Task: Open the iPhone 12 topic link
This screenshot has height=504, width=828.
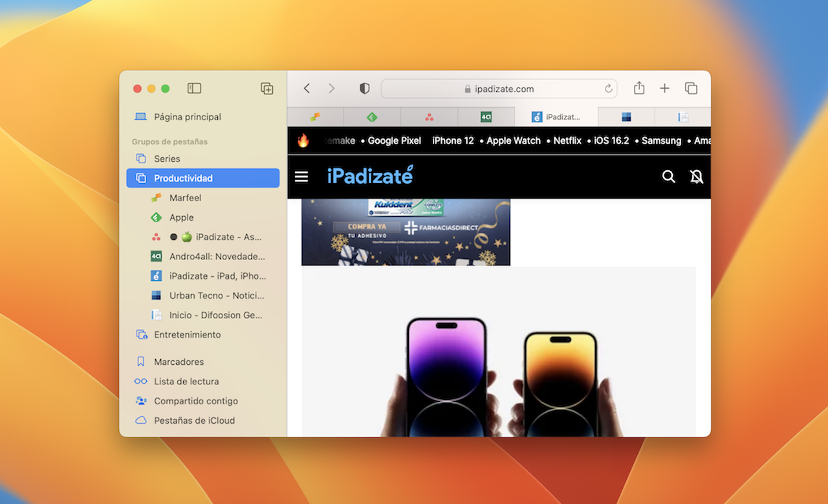Action: coord(452,140)
